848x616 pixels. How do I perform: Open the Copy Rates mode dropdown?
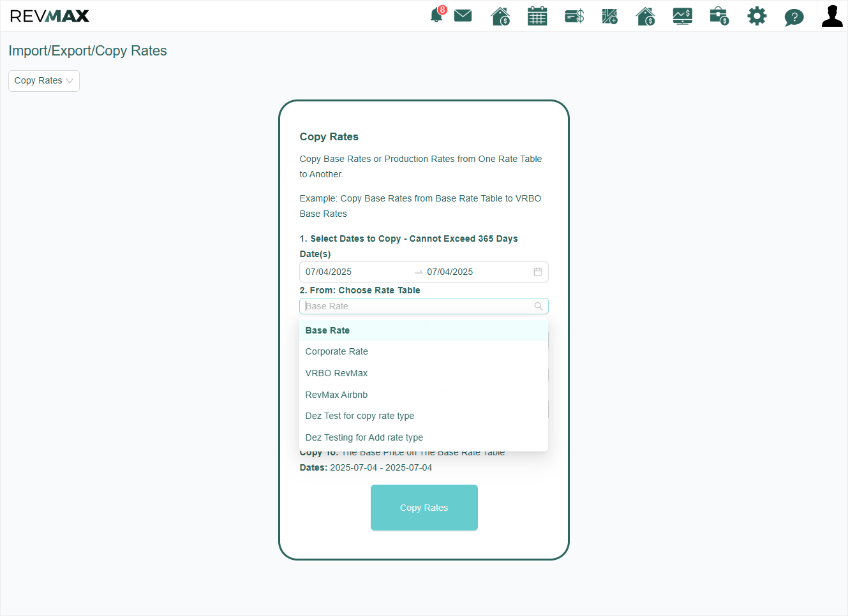[44, 81]
